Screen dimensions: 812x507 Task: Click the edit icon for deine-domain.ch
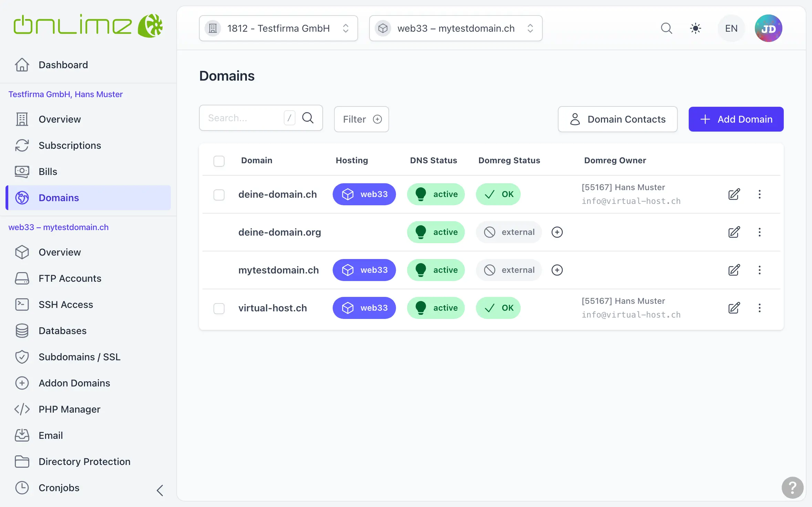(x=734, y=194)
